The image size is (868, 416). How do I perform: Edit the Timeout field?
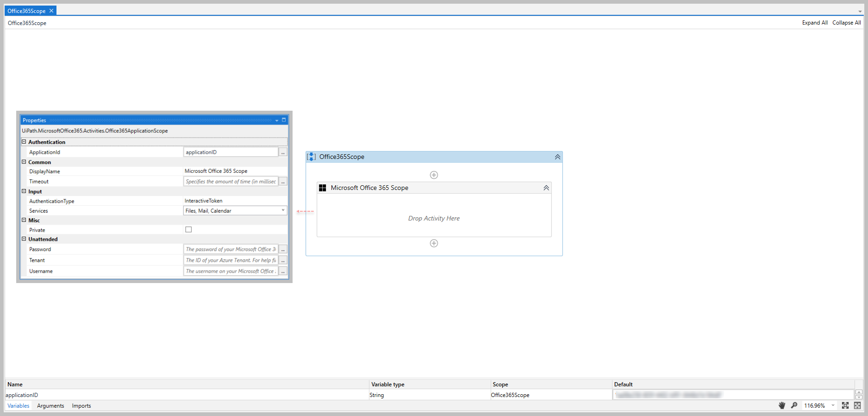point(231,182)
